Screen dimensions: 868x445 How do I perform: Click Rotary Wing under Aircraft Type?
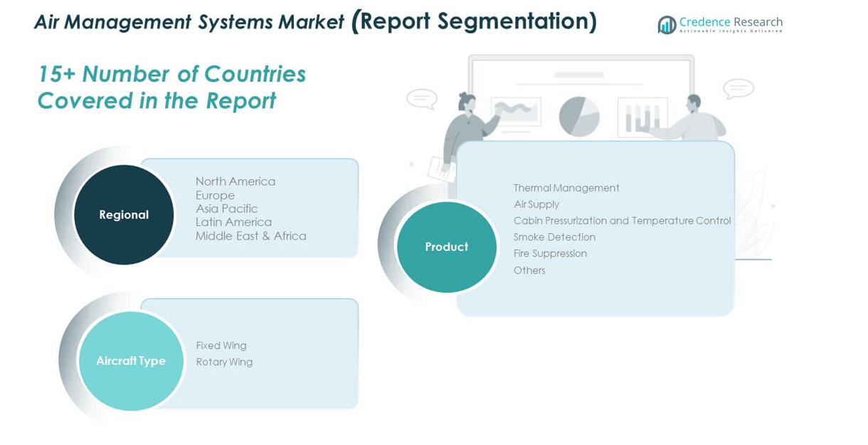[x=224, y=362]
